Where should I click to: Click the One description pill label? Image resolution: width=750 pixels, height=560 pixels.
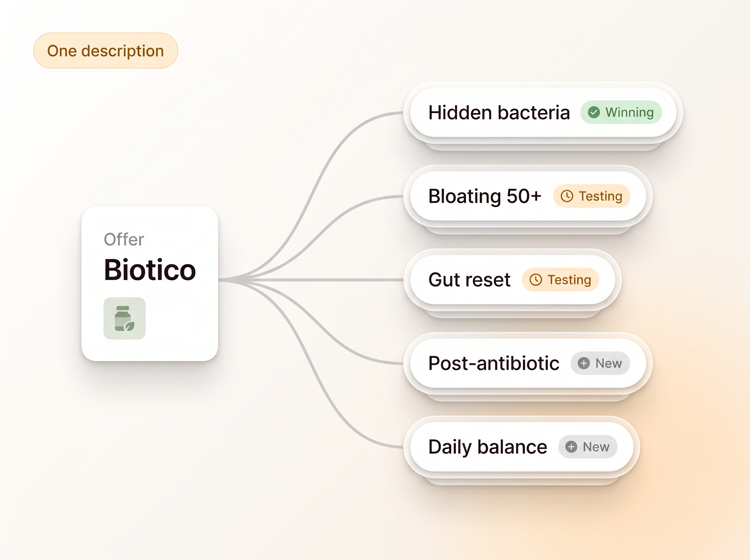[x=105, y=51]
